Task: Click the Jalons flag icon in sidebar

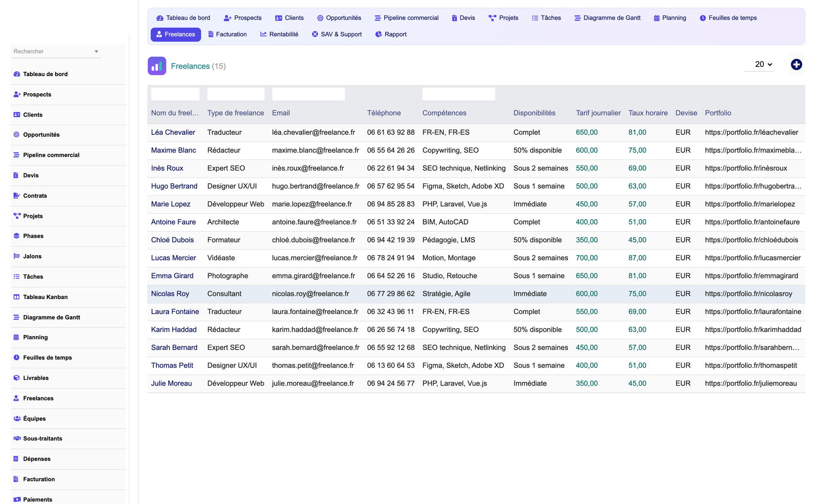Action: coord(17,256)
